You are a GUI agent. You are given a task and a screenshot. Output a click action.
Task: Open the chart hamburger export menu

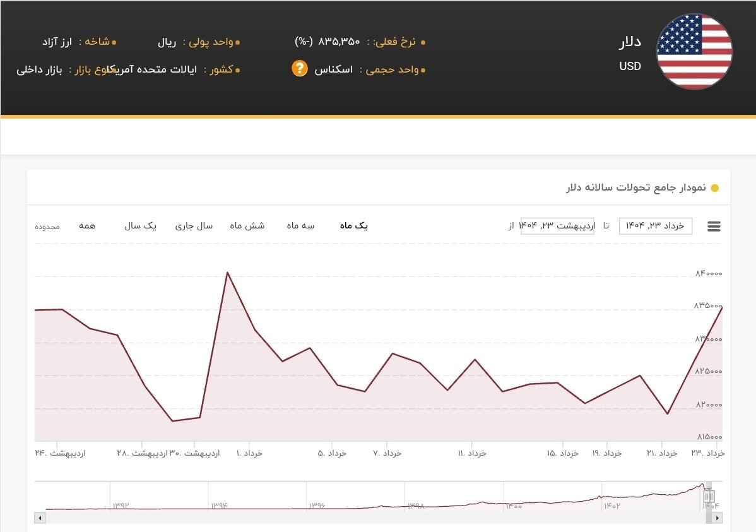point(714,226)
